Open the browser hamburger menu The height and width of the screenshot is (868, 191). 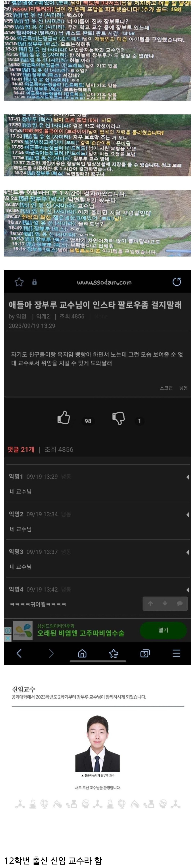176,653
